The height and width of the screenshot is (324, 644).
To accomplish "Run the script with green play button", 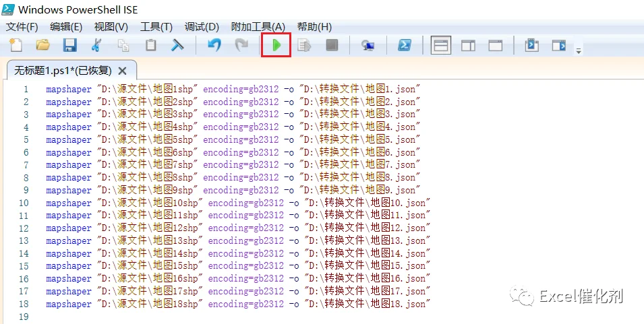I will pyautogui.click(x=276, y=44).
